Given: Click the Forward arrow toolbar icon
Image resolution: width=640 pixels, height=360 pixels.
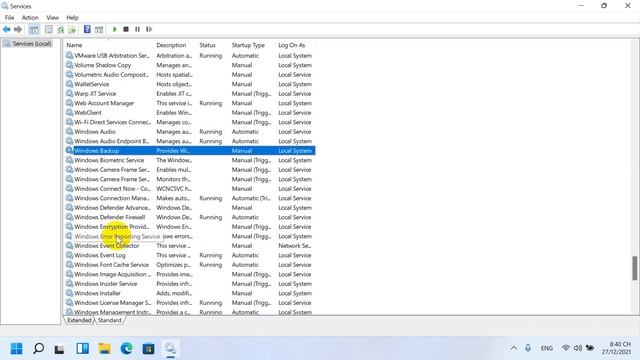Looking at the screenshot, I should tap(18, 29).
